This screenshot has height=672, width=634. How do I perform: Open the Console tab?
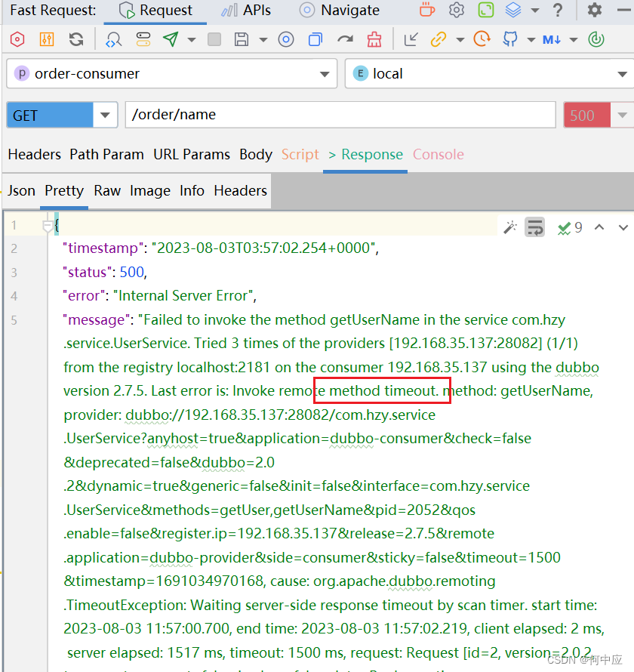point(439,154)
